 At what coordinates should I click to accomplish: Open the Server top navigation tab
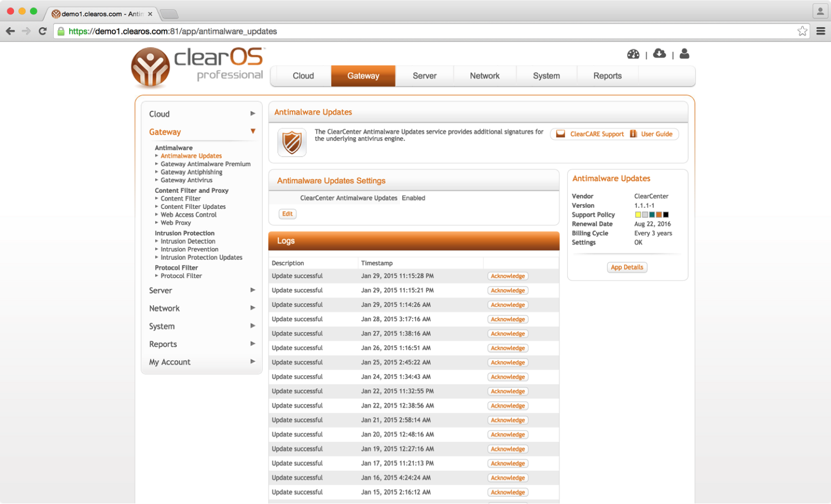(424, 76)
